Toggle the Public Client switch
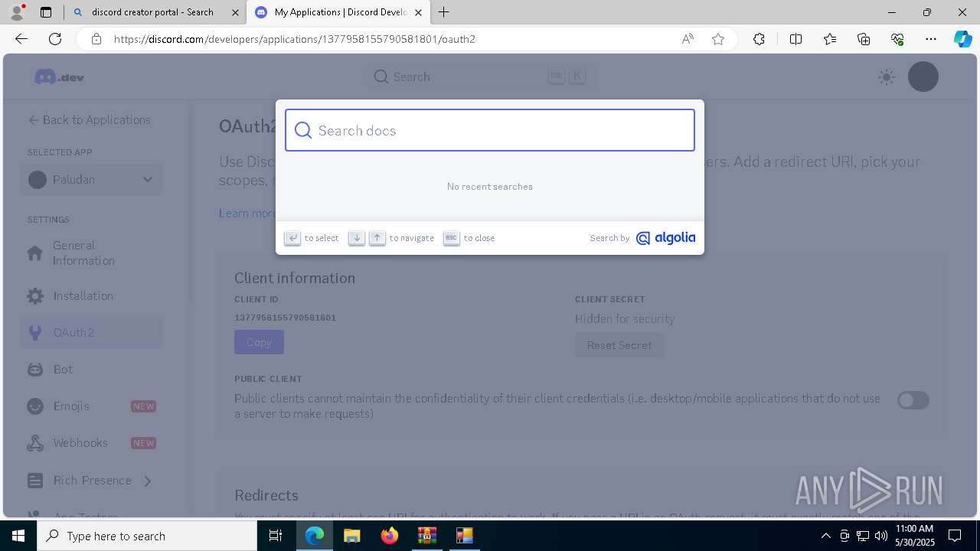Screen dimensions: 980x551 (x=913, y=400)
